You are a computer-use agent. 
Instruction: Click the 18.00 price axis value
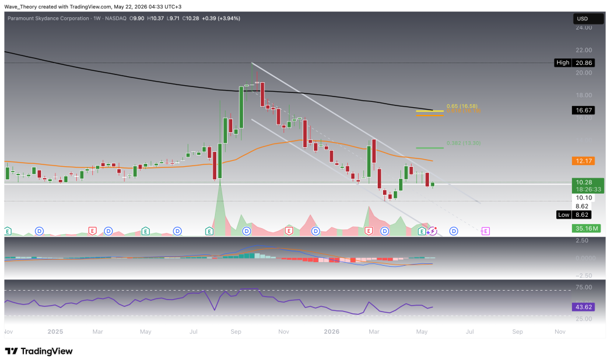(x=584, y=95)
